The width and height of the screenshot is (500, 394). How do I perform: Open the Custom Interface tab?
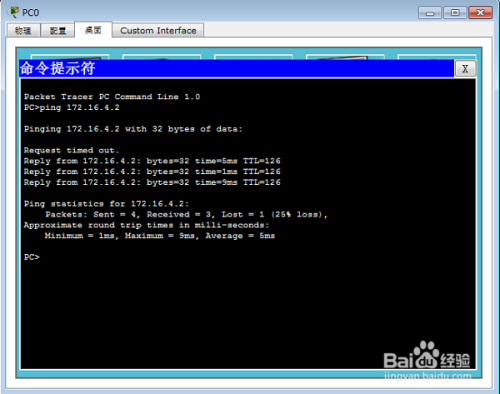pyautogui.click(x=158, y=31)
